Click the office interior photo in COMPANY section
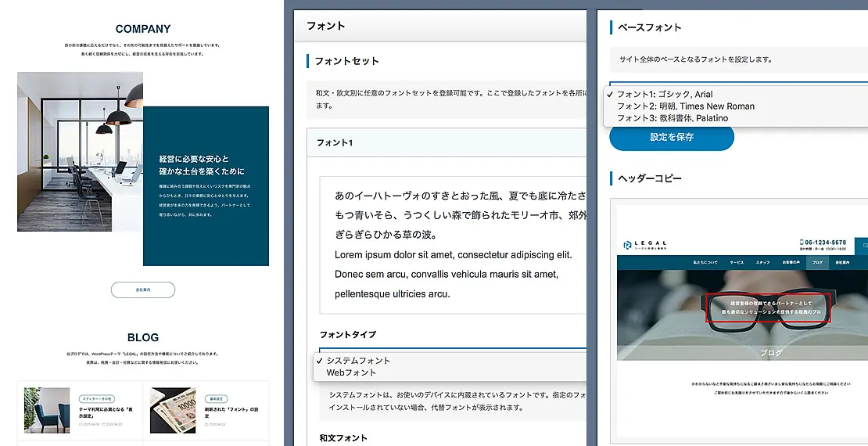868x446 pixels. [81, 151]
